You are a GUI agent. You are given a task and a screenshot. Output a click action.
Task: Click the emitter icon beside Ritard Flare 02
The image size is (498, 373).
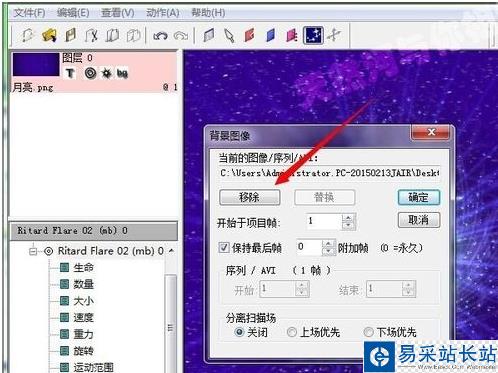pos(49,251)
